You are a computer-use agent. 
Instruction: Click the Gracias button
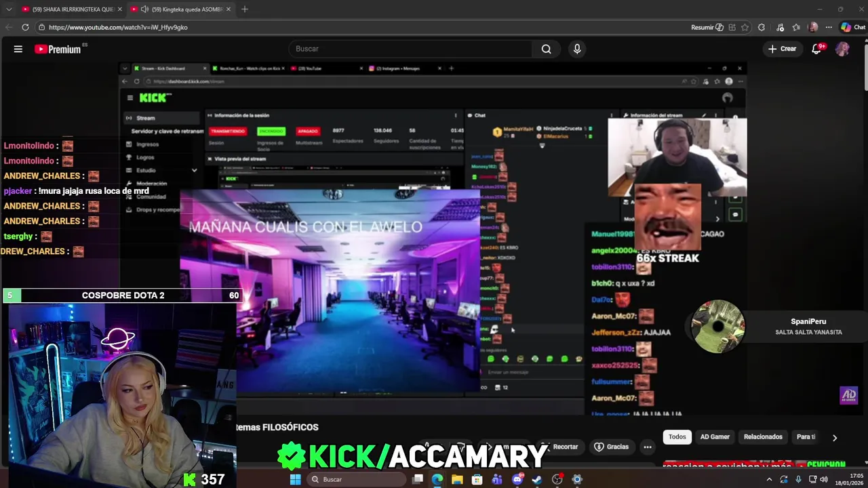pos(612,447)
